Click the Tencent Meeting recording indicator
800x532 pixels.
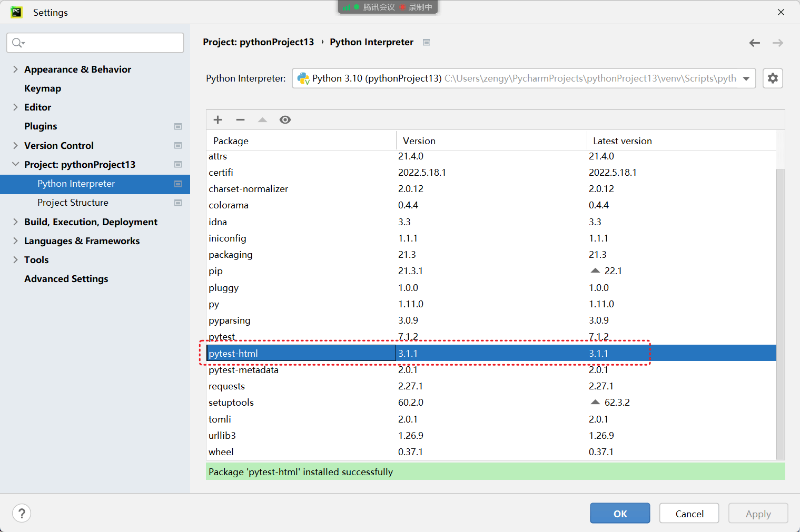click(x=388, y=7)
